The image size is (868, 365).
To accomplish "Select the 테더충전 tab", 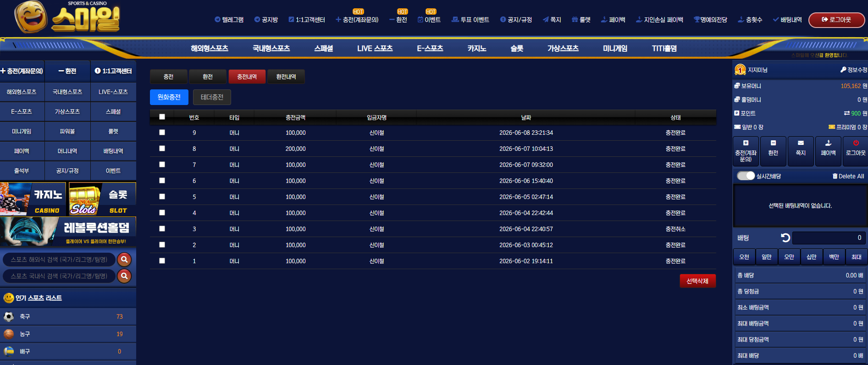I will 212,97.
